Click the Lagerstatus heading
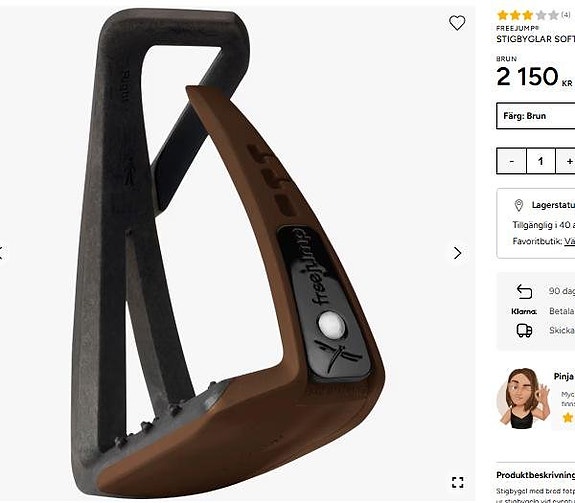 point(553,205)
